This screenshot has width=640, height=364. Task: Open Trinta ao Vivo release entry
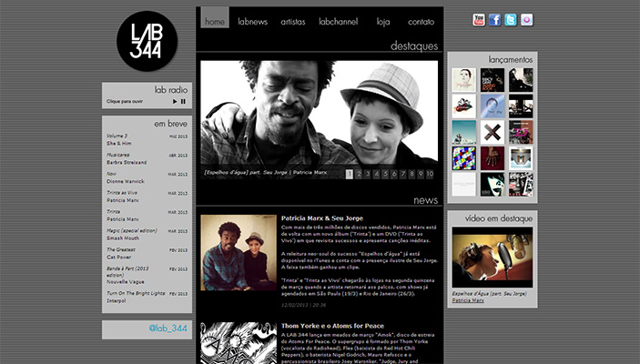[x=147, y=197]
